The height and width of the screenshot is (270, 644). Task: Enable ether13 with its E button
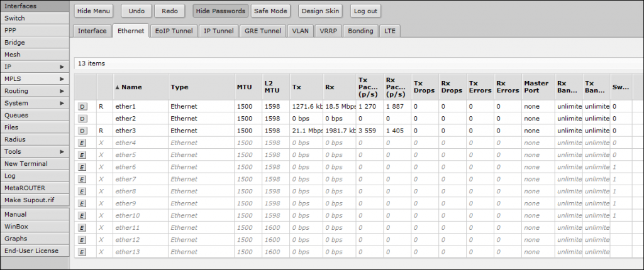tap(82, 252)
